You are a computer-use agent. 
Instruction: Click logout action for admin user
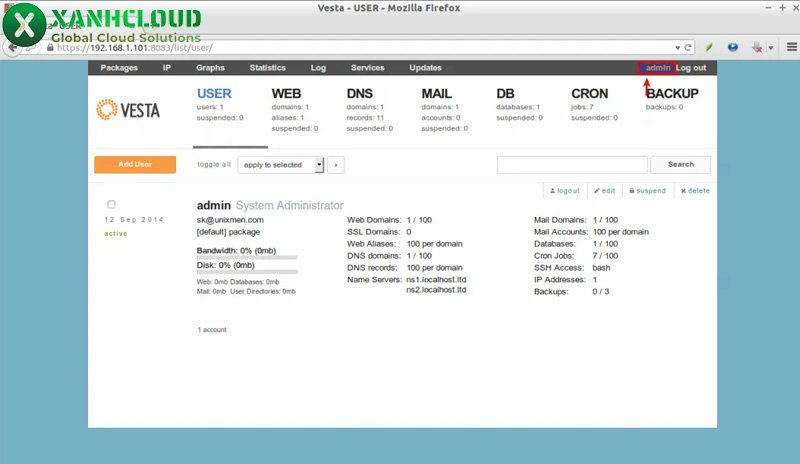pos(565,191)
